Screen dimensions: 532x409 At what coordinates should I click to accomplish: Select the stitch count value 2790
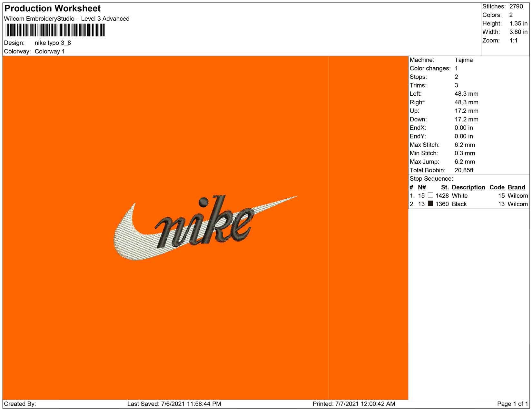[x=516, y=6]
